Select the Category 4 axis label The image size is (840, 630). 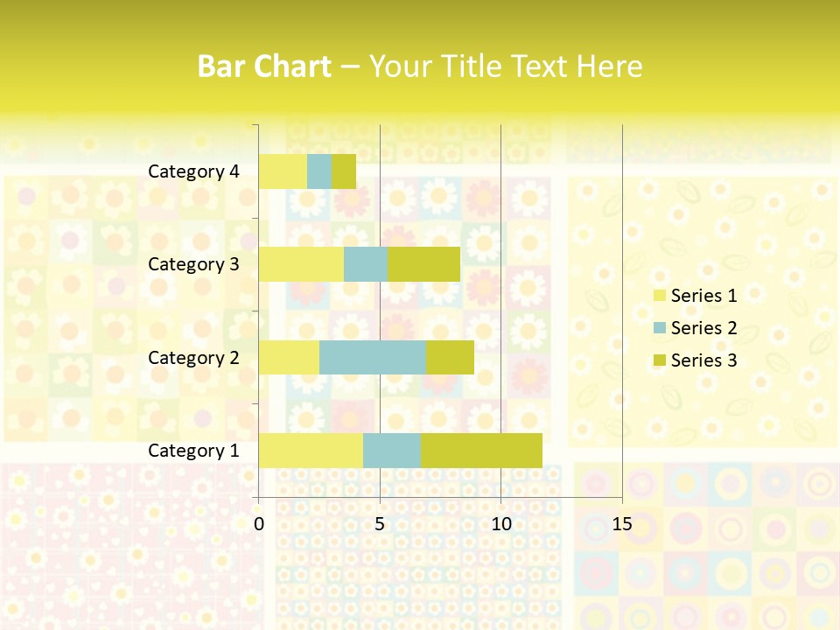pos(193,171)
